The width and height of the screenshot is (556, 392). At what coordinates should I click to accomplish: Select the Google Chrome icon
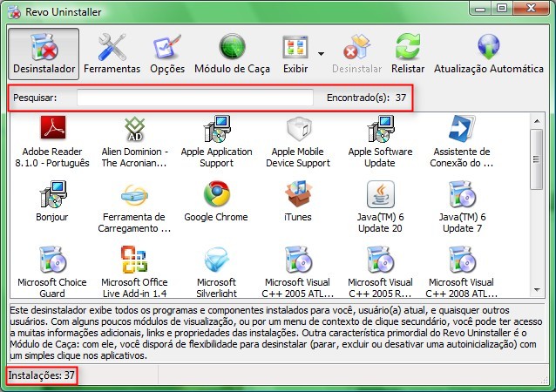coord(217,194)
